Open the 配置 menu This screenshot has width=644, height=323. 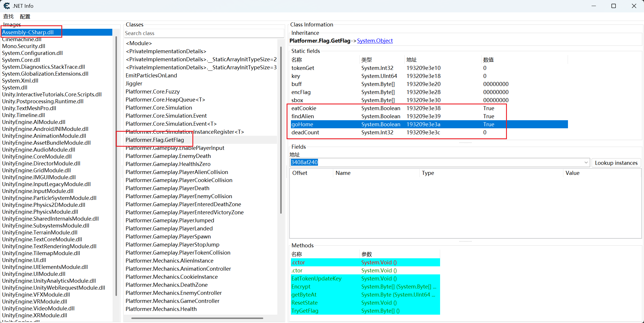coord(25,17)
